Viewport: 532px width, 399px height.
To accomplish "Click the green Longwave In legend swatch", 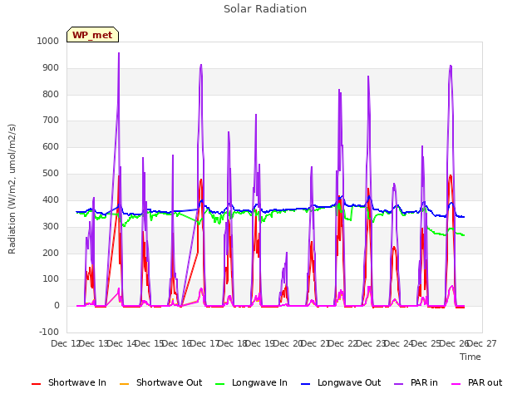I will point(220,384).
